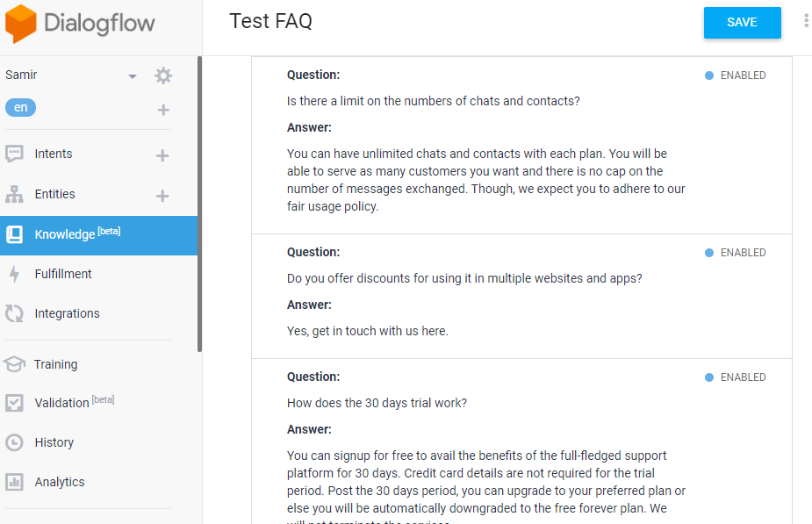The height and width of the screenshot is (524, 812).
Task: Click the sidebar vertical scrollbar
Action: (x=199, y=204)
